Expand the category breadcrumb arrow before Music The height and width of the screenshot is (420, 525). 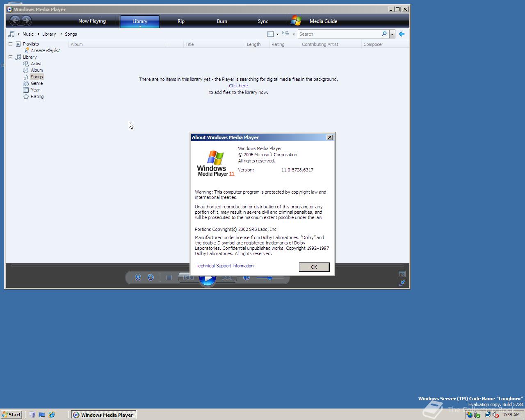(x=19, y=34)
